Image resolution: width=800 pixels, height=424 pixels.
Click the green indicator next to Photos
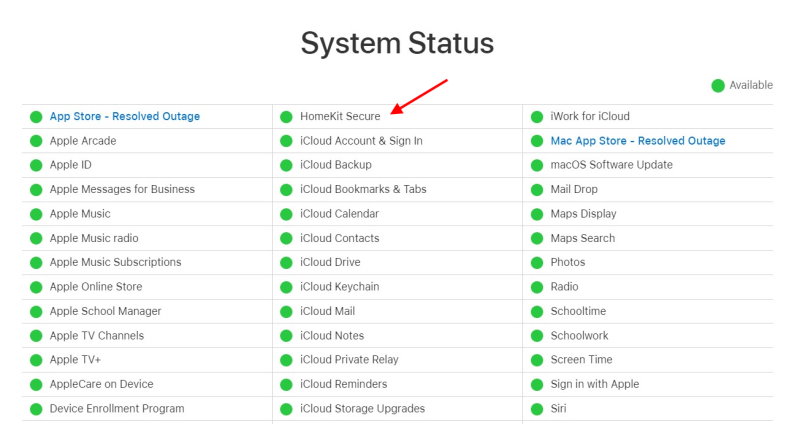coord(537,263)
